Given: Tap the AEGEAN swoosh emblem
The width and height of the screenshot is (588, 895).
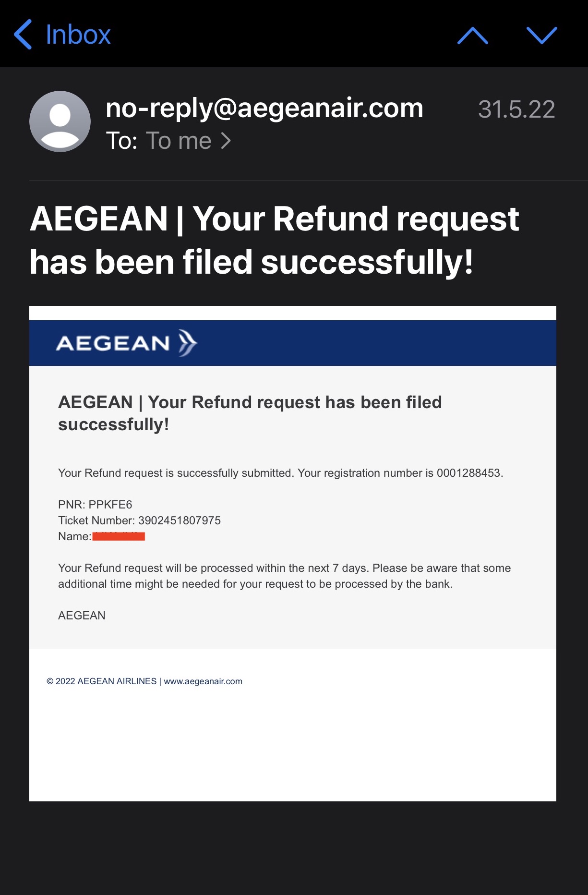Looking at the screenshot, I should [187, 343].
